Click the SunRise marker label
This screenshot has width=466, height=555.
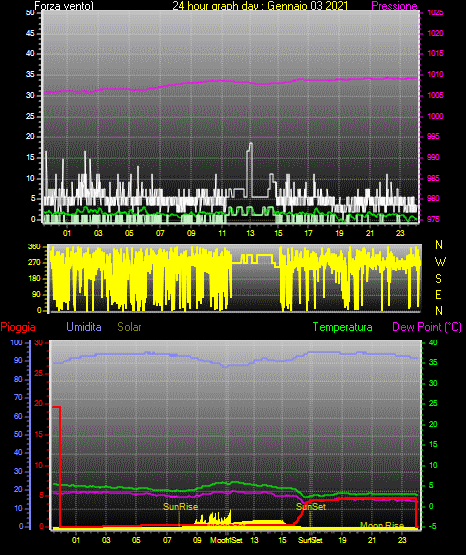(180, 507)
